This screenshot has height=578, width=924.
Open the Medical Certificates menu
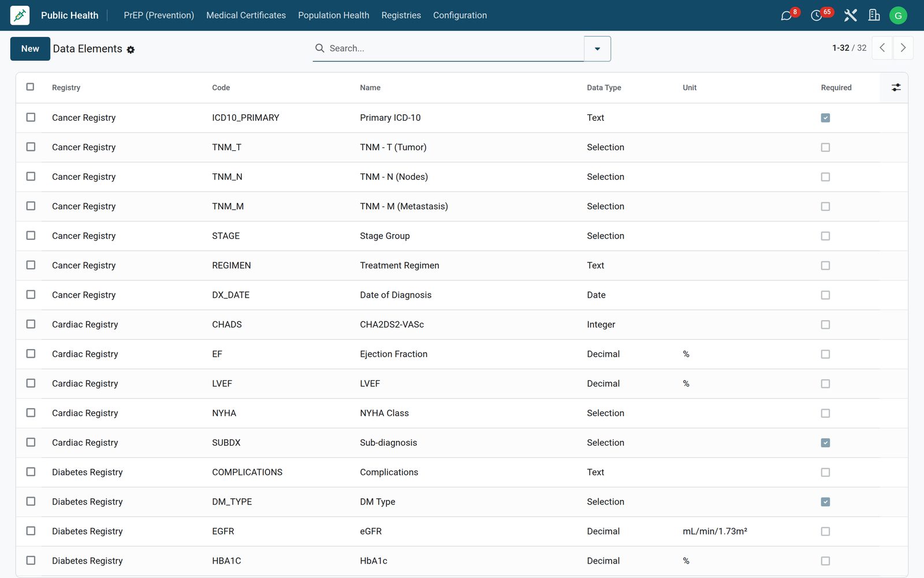tap(246, 16)
